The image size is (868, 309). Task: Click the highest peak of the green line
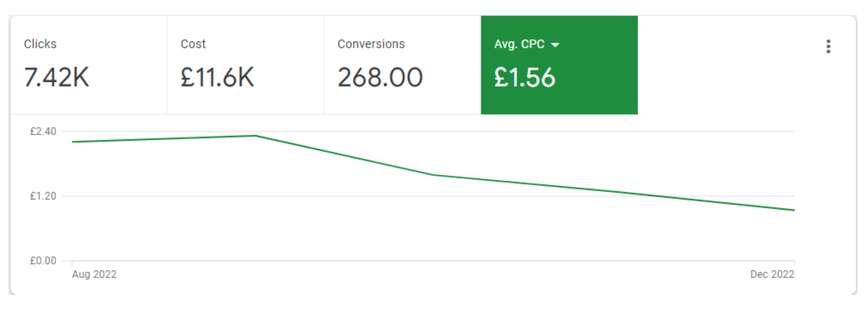[x=255, y=136]
